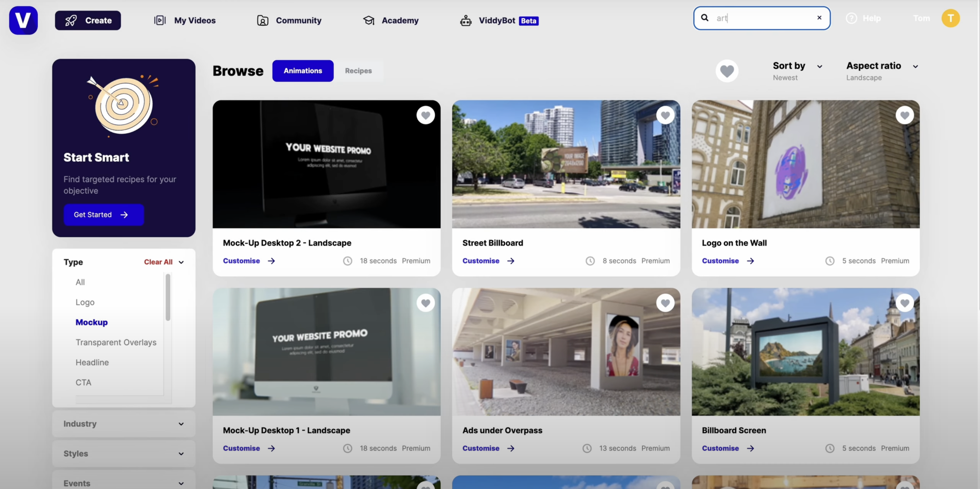
Task: Open the Billboard Screen thumbnail
Action: (805, 352)
